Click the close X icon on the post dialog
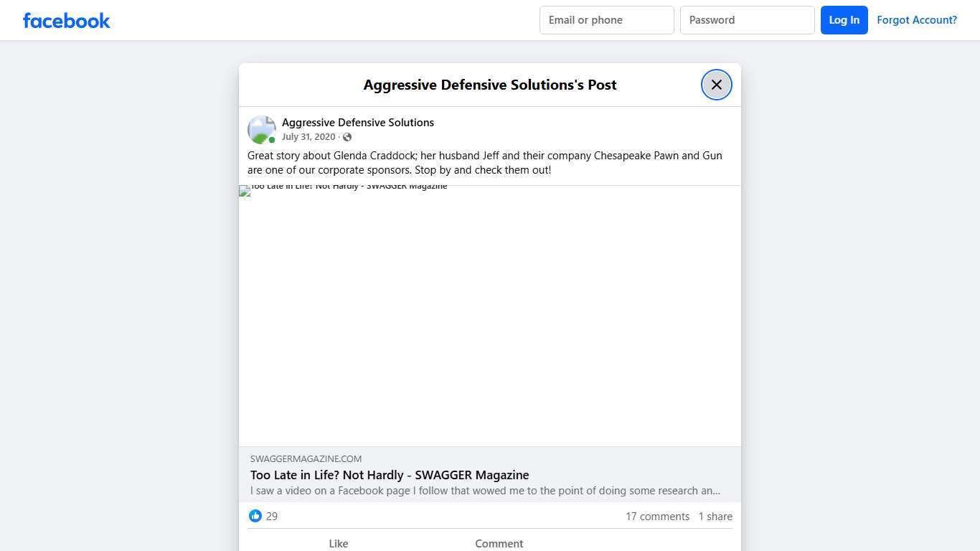 [x=716, y=84]
